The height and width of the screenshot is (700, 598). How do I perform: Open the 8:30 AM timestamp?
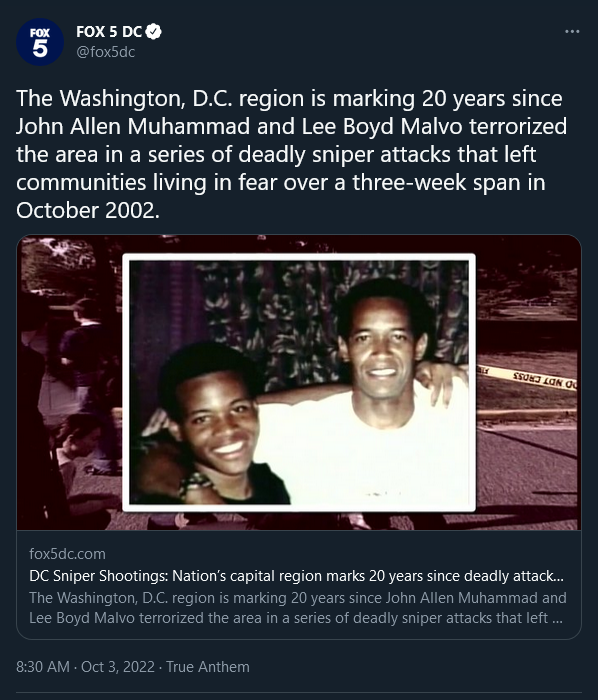(43, 667)
